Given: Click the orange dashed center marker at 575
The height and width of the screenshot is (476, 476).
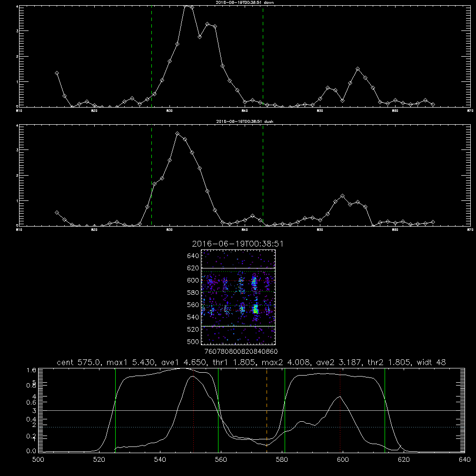Looking at the screenshot, I should click(x=267, y=410).
